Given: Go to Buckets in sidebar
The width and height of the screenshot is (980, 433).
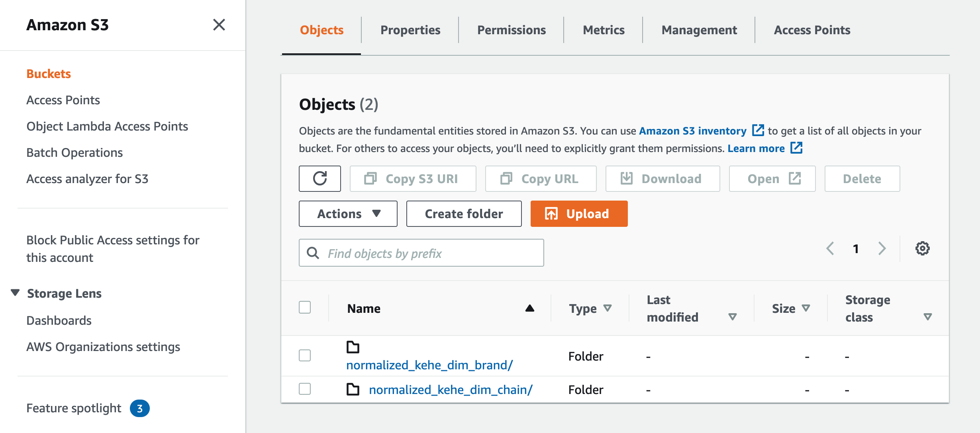Looking at the screenshot, I should coord(49,74).
